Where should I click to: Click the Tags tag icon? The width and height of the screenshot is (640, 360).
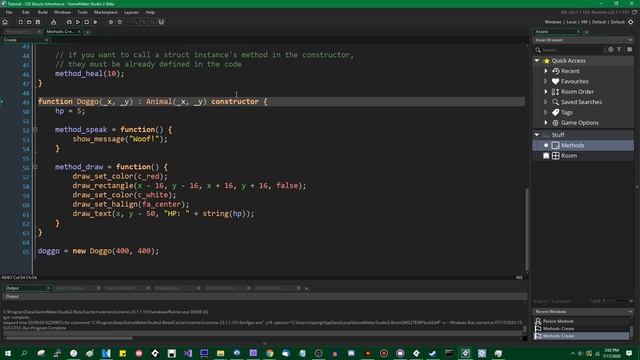click(556, 112)
